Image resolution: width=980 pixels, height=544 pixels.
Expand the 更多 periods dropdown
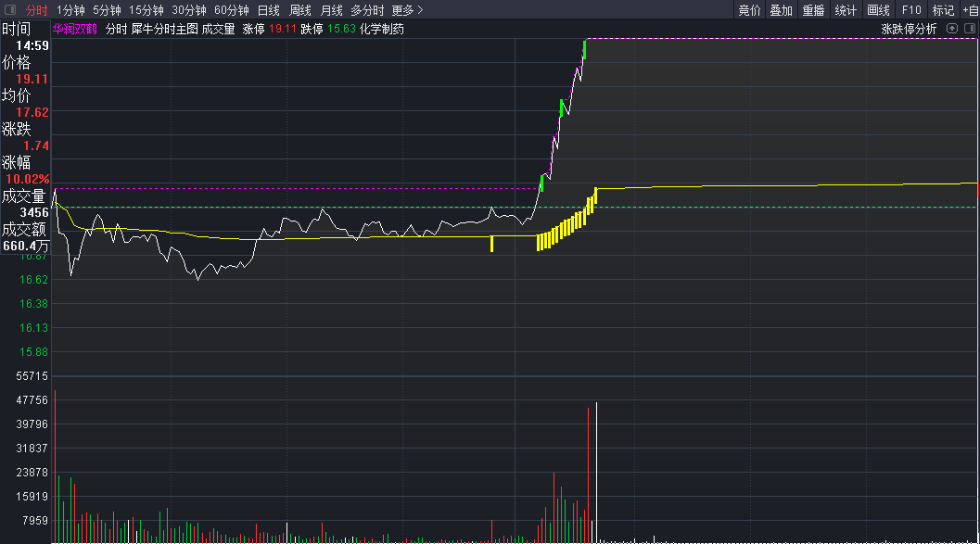(407, 10)
